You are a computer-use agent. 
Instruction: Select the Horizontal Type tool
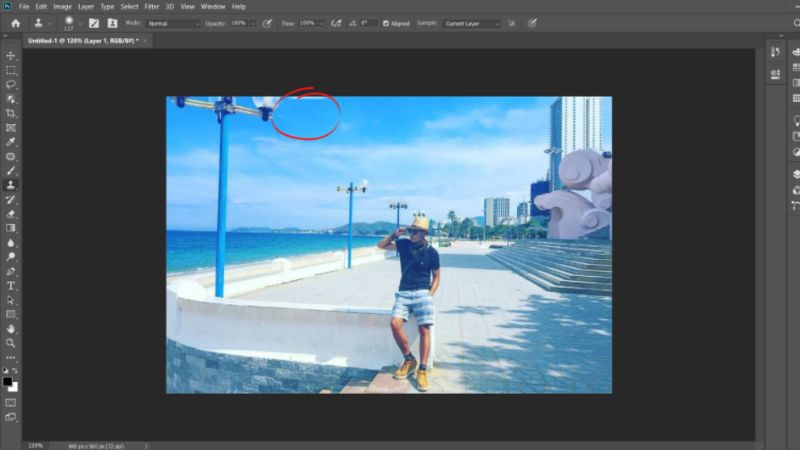tap(10, 286)
